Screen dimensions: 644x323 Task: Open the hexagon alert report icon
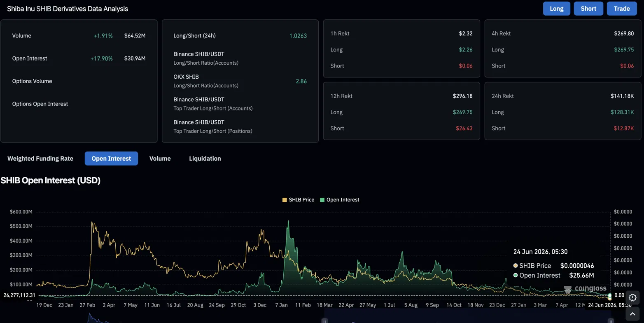[x=632, y=297]
